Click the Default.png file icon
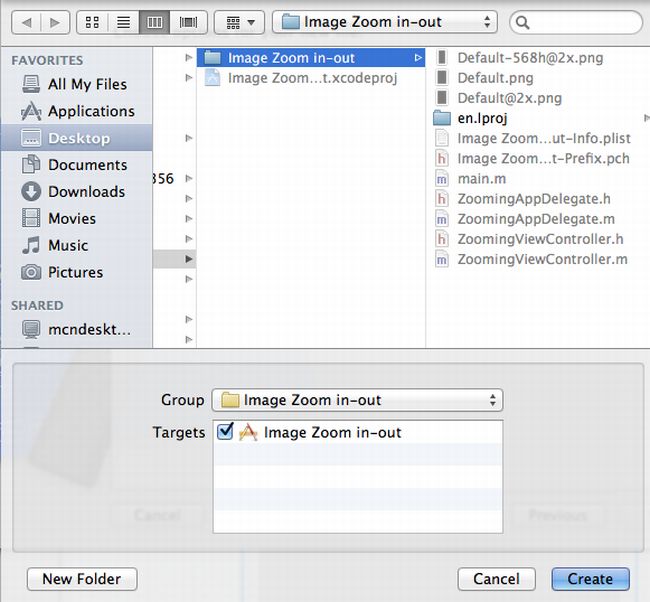 tap(442, 78)
